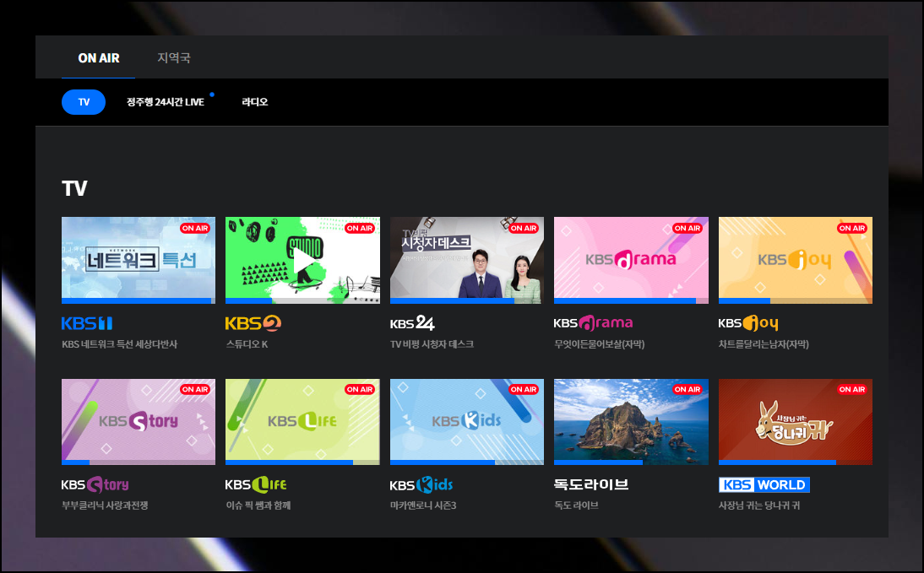Open KBS1 네트워크 특선 thumbnail
The height and width of the screenshot is (573, 924).
139,258
